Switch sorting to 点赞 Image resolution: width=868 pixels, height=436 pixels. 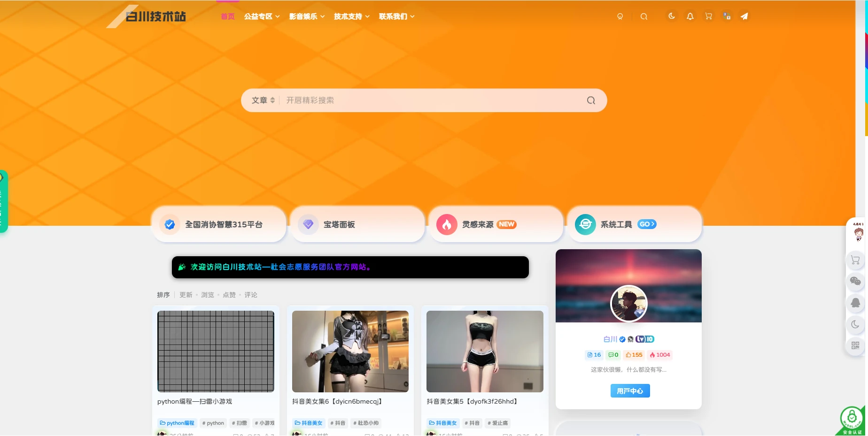[x=229, y=295]
